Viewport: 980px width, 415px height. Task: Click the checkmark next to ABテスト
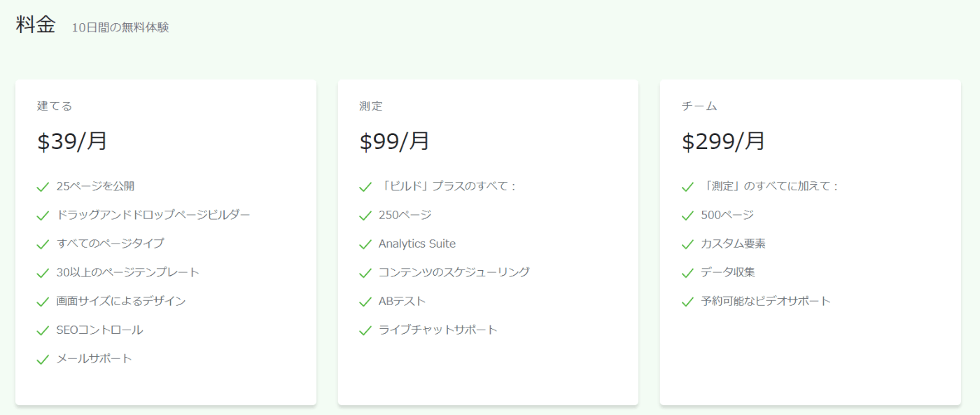[x=365, y=302]
